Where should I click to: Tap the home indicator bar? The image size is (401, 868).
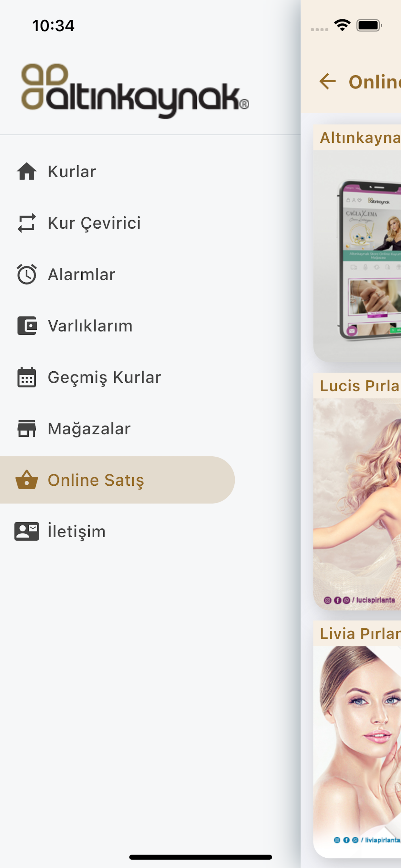tap(200, 857)
